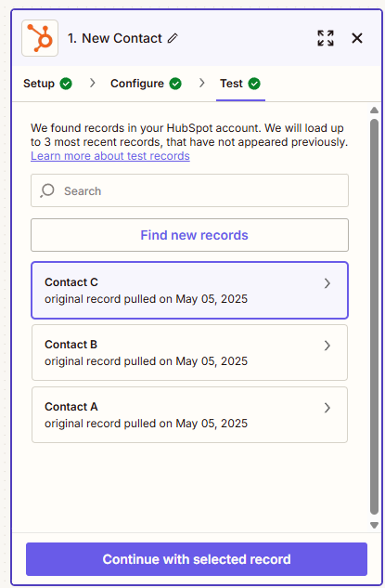
Task: Expand the Contact C record chevron
Action: [327, 283]
